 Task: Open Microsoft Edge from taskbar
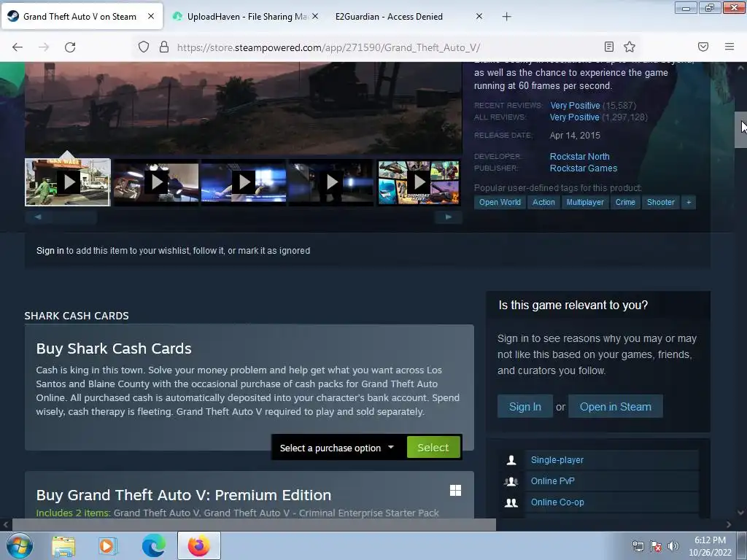coord(153,545)
